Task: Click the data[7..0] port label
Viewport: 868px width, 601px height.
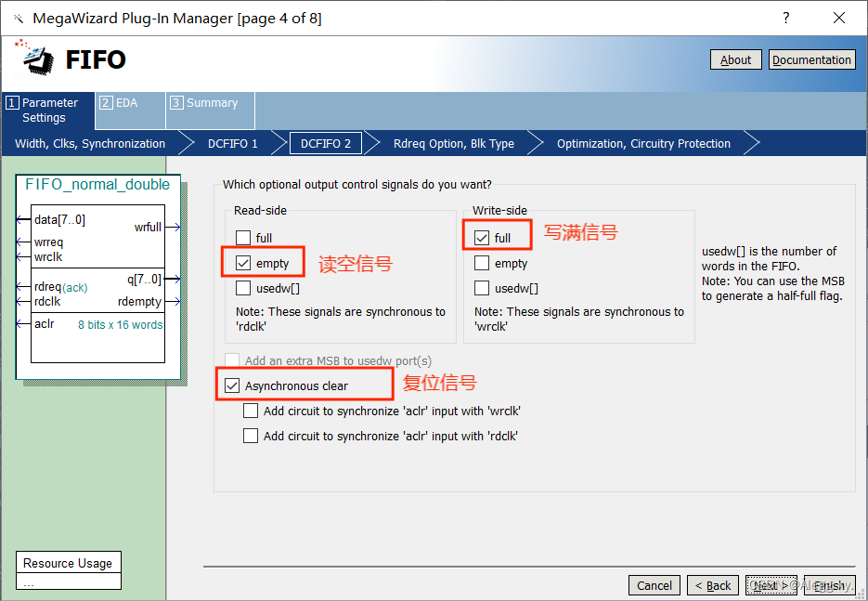Action: (x=59, y=220)
